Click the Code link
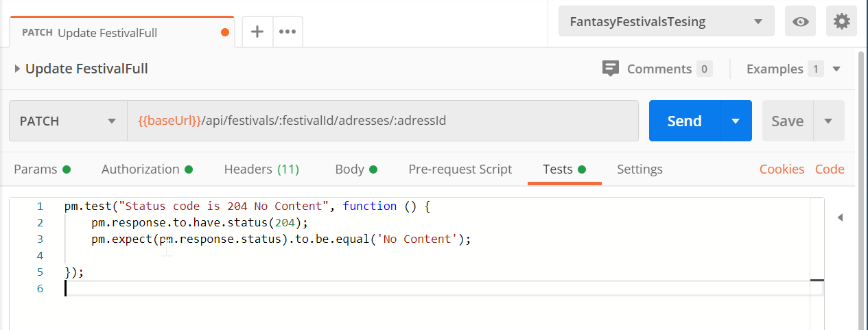868x330 pixels. pos(830,169)
